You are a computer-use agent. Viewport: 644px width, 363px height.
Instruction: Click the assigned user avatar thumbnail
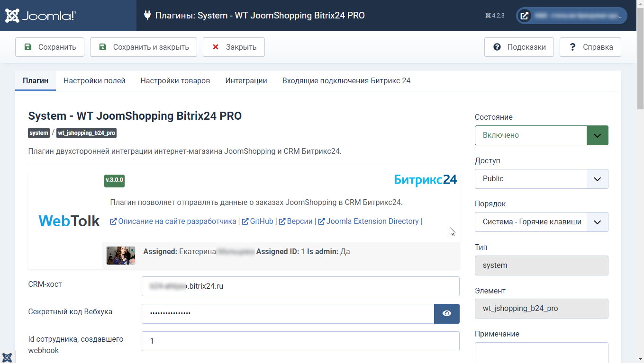(x=121, y=256)
